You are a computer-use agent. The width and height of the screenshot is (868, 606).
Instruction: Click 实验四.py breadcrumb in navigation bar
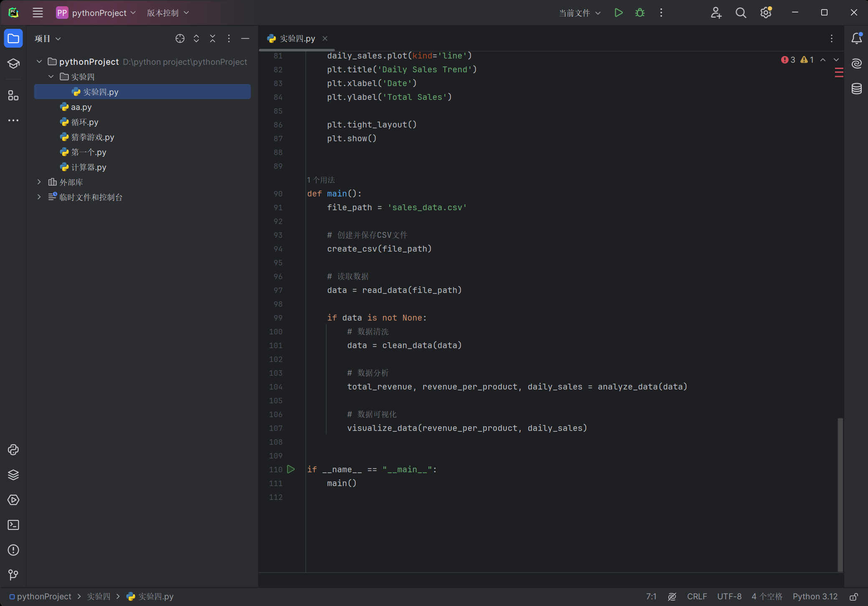150,597
